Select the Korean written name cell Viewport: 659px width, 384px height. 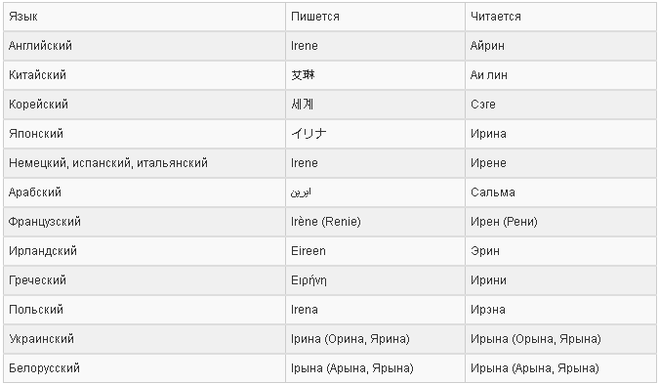point(375,104)
